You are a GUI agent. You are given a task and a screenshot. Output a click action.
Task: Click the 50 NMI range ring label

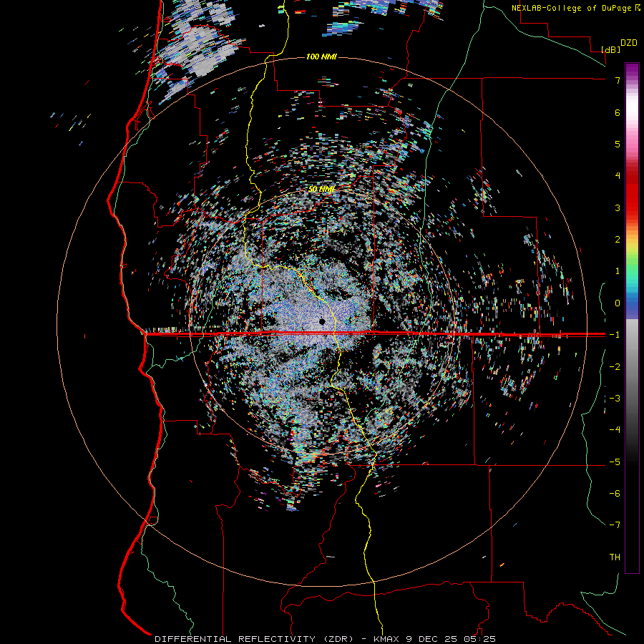click(x=321, y=190)
